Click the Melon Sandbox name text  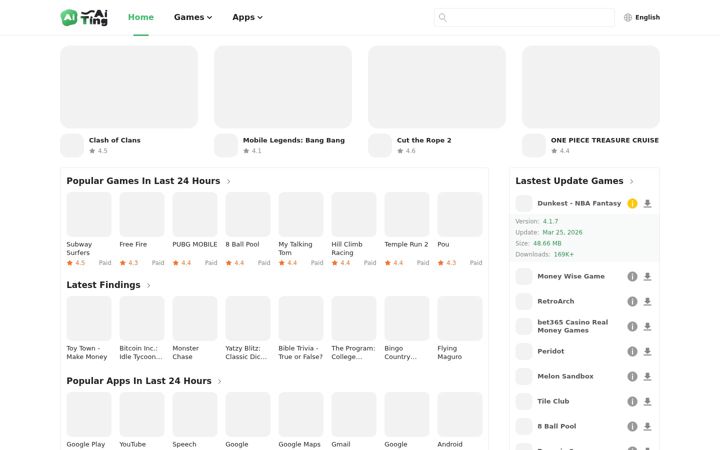point(565,377)
